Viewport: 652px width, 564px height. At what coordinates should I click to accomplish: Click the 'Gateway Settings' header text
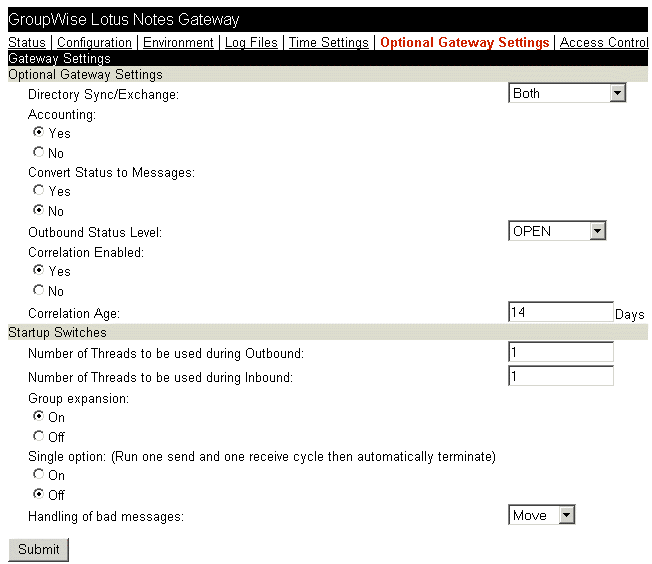tap(59, 59)
